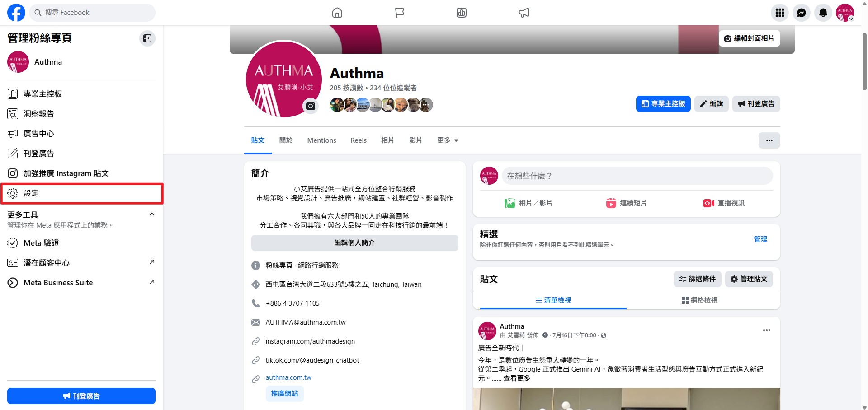Expand the 更多 dropdown tab

click(448, 140)
